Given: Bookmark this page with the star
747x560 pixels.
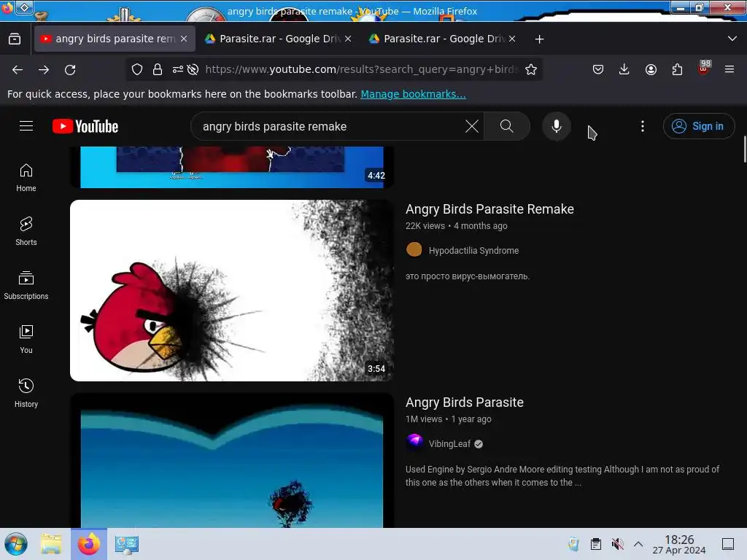Looking at the screenshot, I should [x=531, y=69].
